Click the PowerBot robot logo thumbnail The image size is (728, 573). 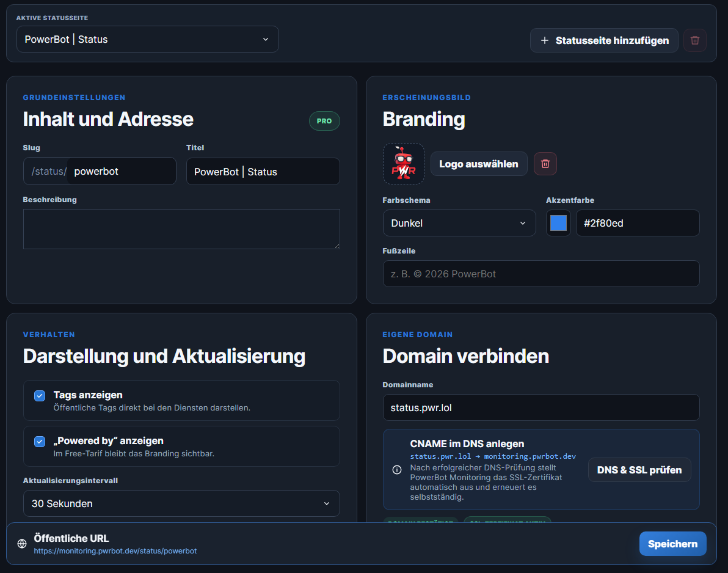tap(404, 164)
